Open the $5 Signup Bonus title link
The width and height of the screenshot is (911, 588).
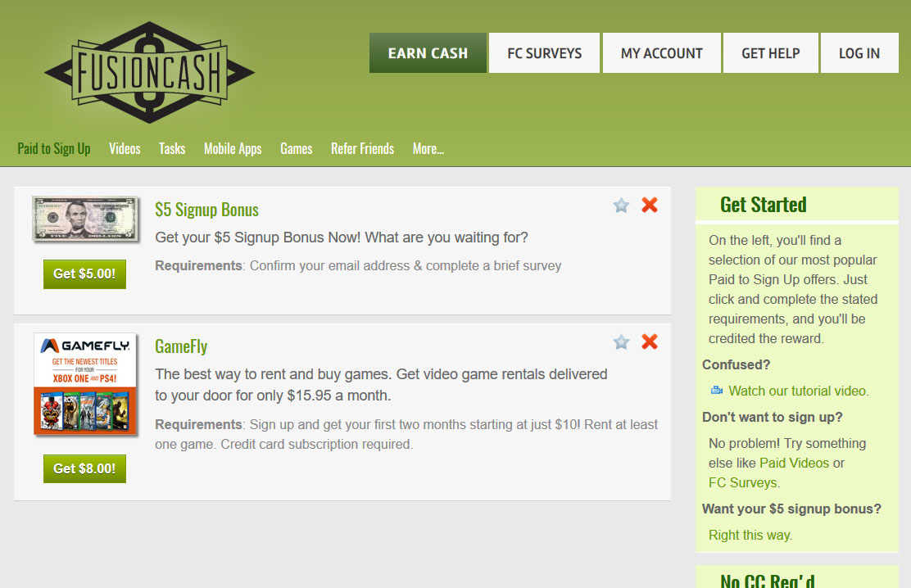(x=206, y=210)
